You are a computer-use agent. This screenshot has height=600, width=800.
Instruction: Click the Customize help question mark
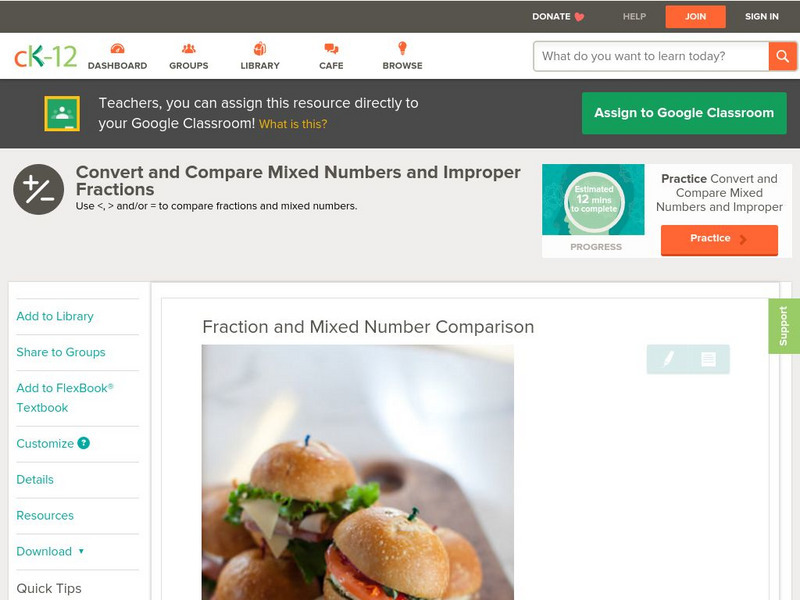pyautogui.click(x=84, y=443)
